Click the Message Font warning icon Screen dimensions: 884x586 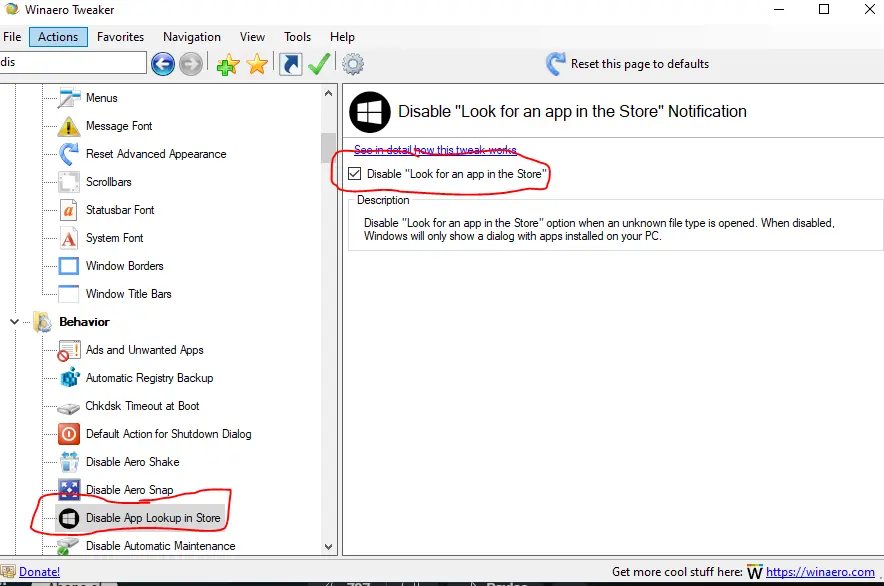(x=69, y=126)
